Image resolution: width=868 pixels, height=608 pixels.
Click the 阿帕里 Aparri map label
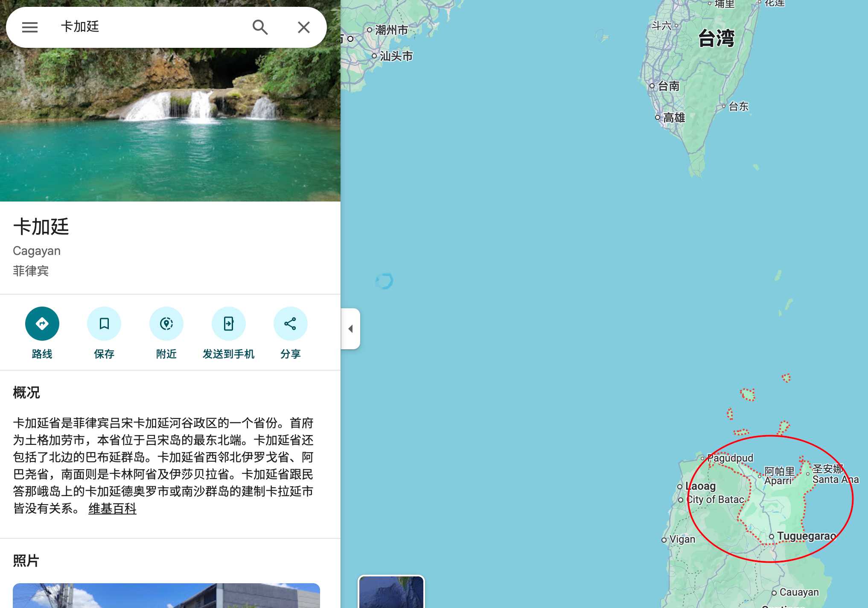click(x=779, y=476)
